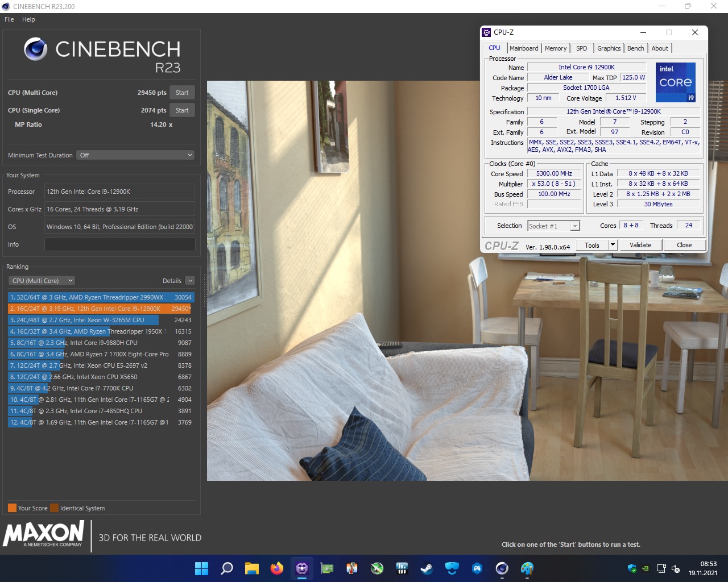The width and height of the screenshot is (728, 582).
Task: Open the network tray icon
Action: tap(661, 568)
